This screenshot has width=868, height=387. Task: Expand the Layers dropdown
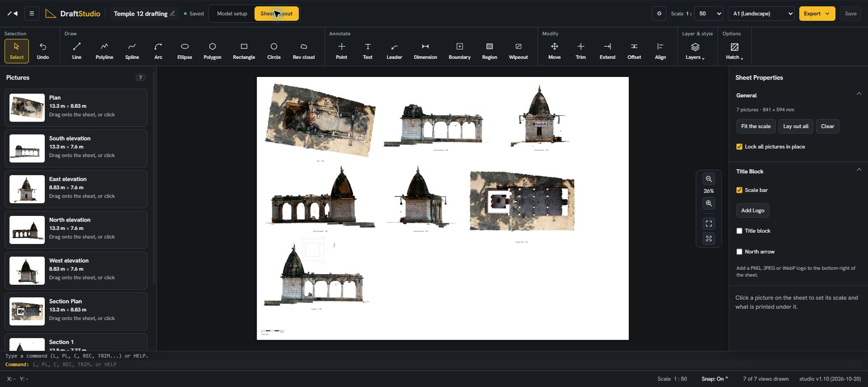[695, 51]
